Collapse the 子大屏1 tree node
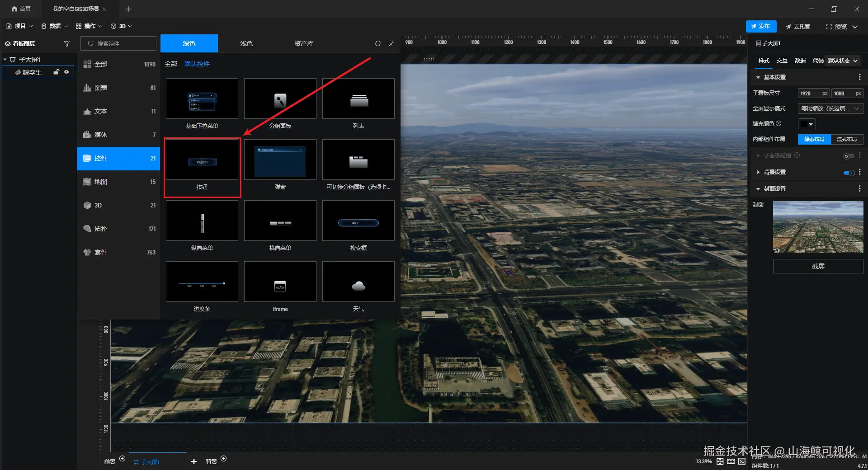Image resolution: width=868 pixels, height=470 pixels. point(5,60)
